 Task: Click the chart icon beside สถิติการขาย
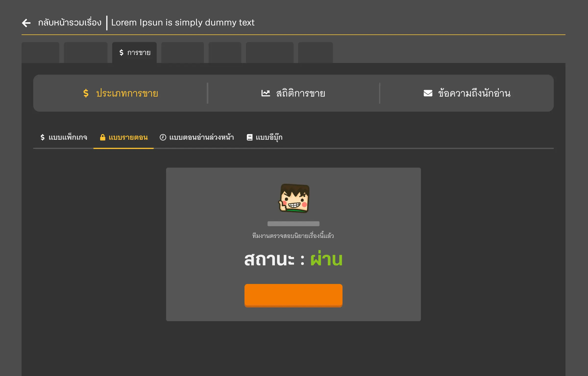pyautogui.click(x=266, y=93)
